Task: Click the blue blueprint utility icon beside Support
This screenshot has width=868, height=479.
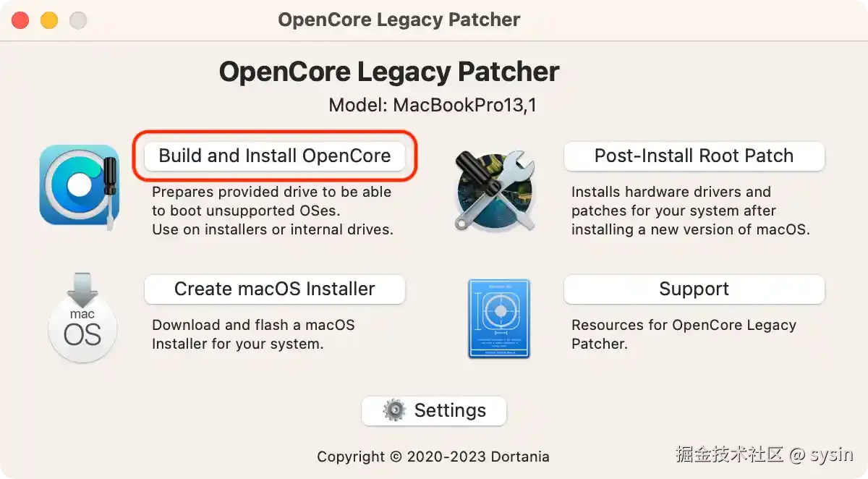Action: pyautogui.click(x=498, y=318)
